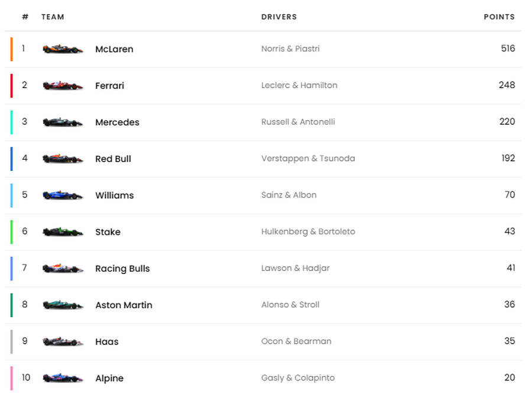Viewport: 532px width, 397px height.
Task: Click the Racing Bulls car icon
Action: tap(63, 269)
